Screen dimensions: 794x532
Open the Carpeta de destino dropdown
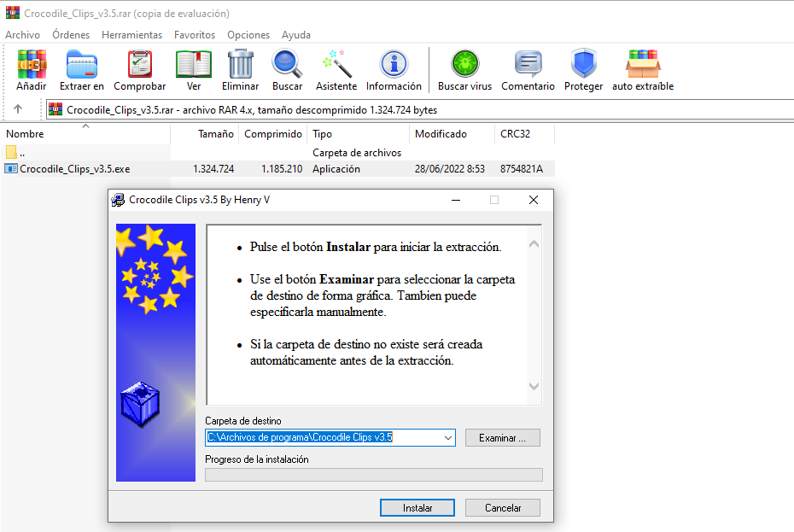pos(448,437)
